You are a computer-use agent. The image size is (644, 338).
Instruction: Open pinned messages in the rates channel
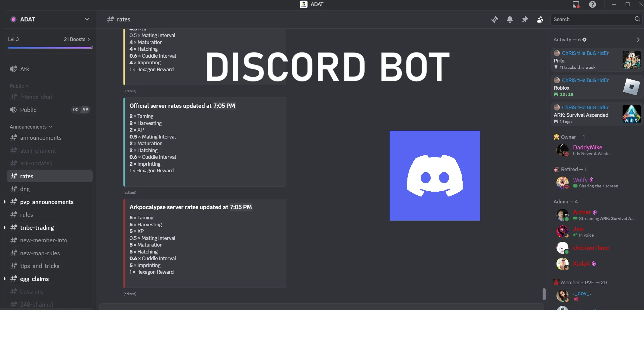tap(525, 19)
